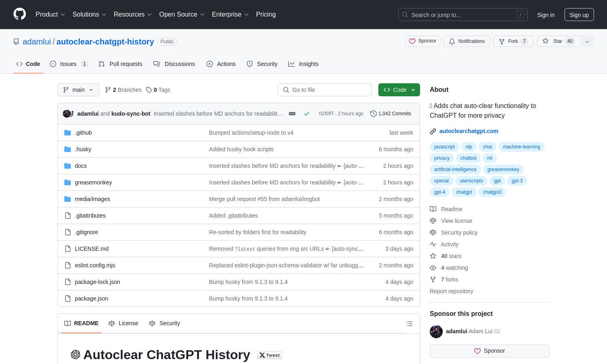Viewport: 607px width, 364px height.
Task: Click the kudo-sync-bot author link
Action: [x=131, y=114]
